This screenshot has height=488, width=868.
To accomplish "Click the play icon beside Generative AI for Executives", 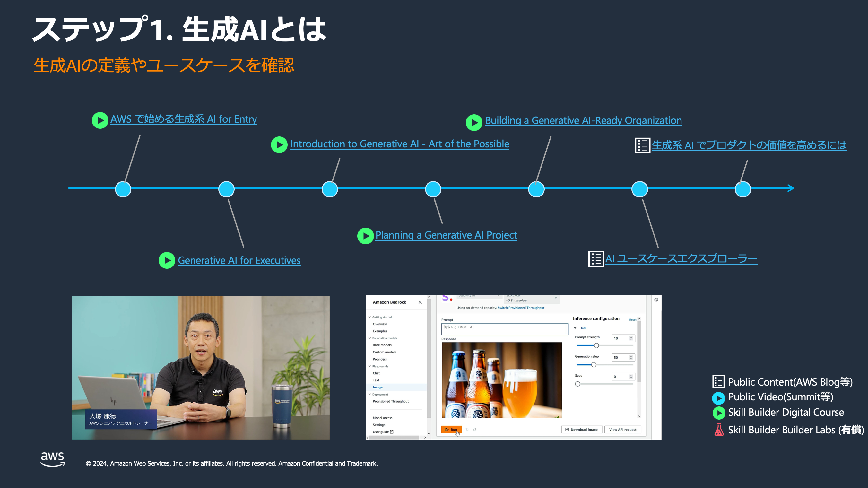I will (167, 260).
